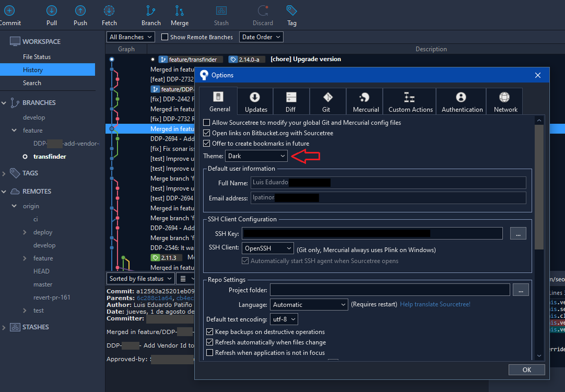Viewport: 565px width, 392px height.
Task: Enable modifying global Git and Mercurial config
Action: point(207,123)
